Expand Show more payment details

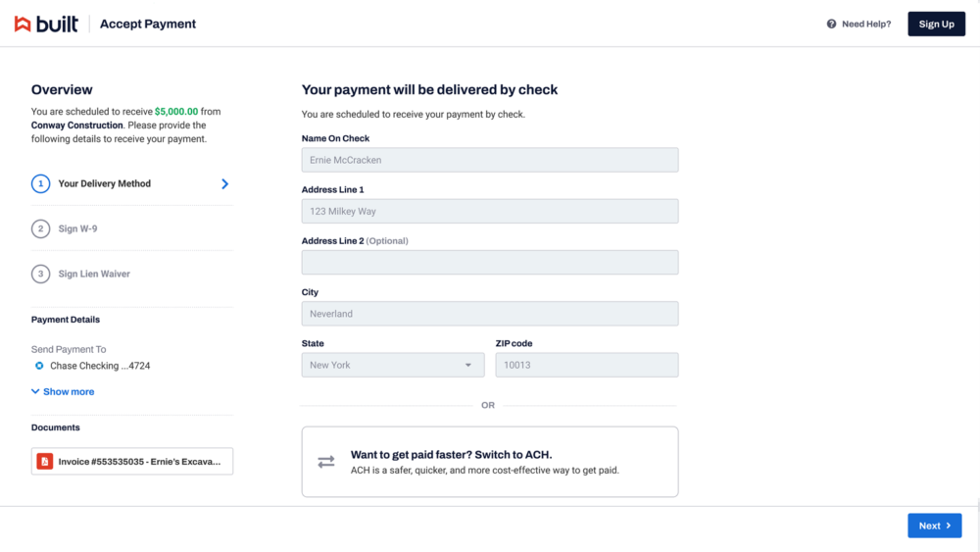tap(63, 391)
